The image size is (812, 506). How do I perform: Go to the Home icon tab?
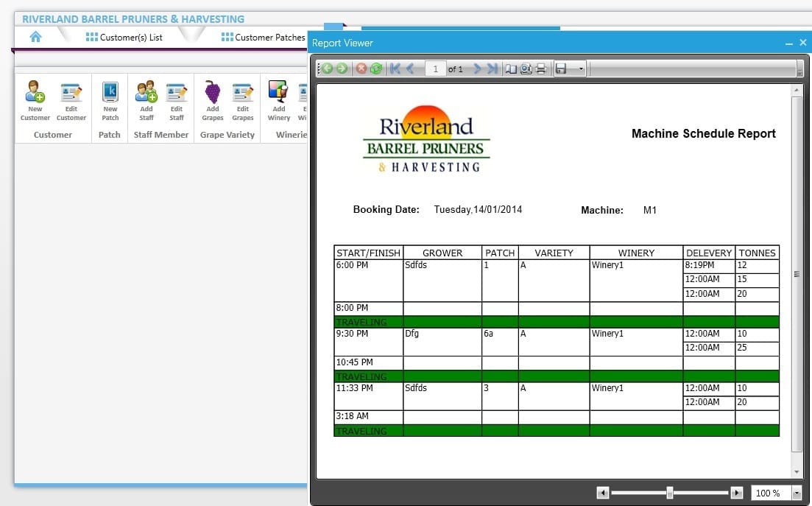[35, 37]
